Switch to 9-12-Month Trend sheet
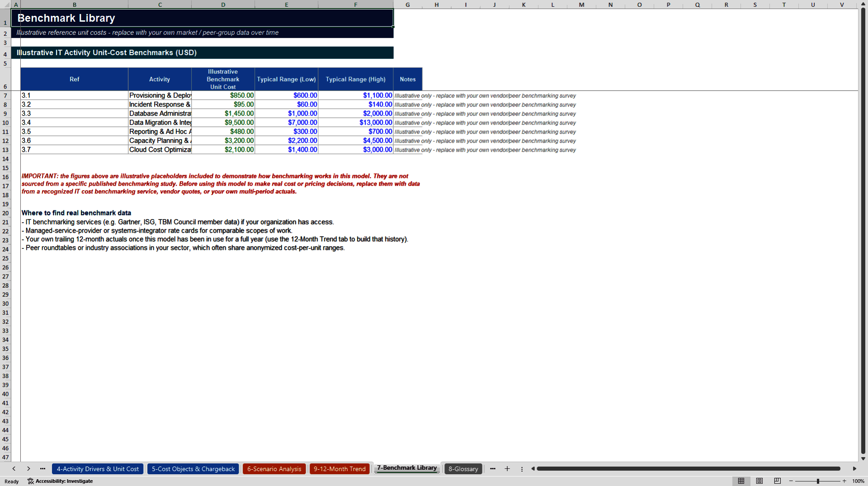868x486 pixels. [x=340, y=469]
